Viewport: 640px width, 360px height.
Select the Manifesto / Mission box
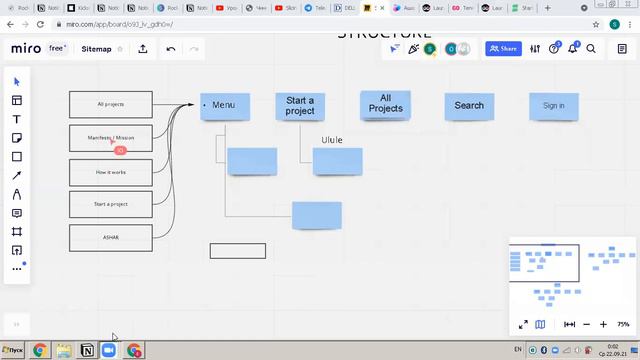click(111, 138)
